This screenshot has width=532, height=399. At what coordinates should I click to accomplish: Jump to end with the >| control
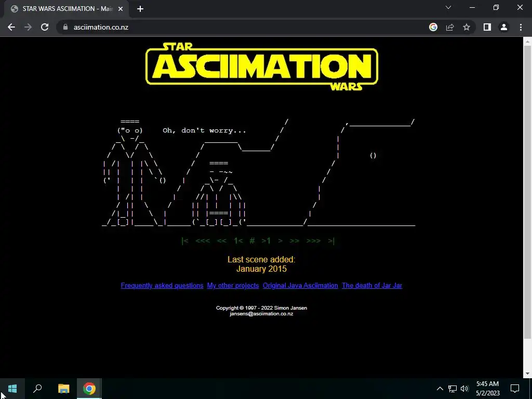coord(331,241)
